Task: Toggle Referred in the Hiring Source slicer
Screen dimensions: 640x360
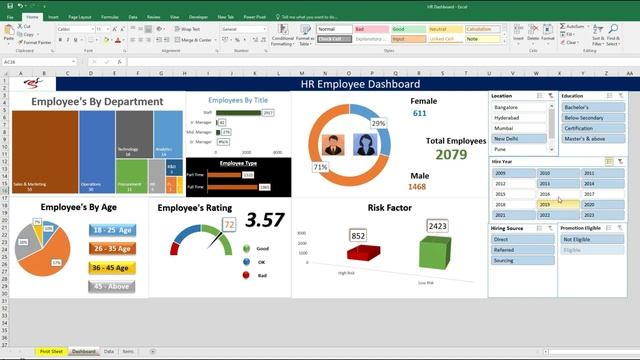Action: click(x=523, y=250)
